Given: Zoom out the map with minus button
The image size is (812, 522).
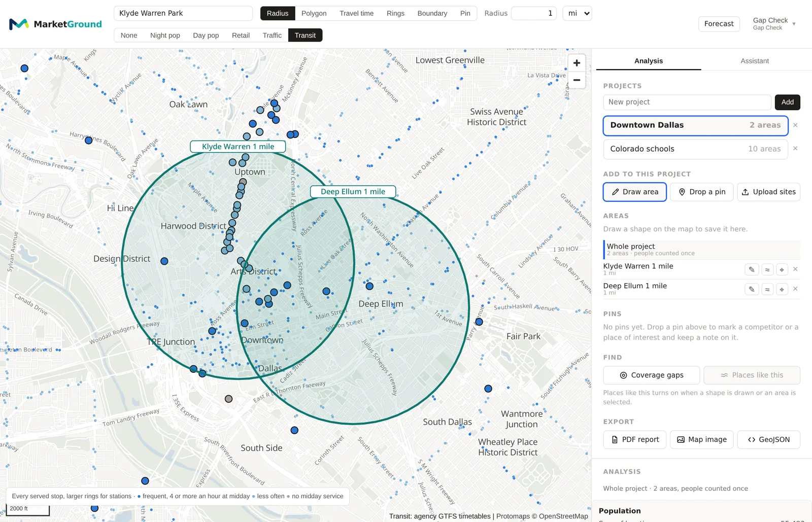Looking at the screenshot, I should (577, 80).
